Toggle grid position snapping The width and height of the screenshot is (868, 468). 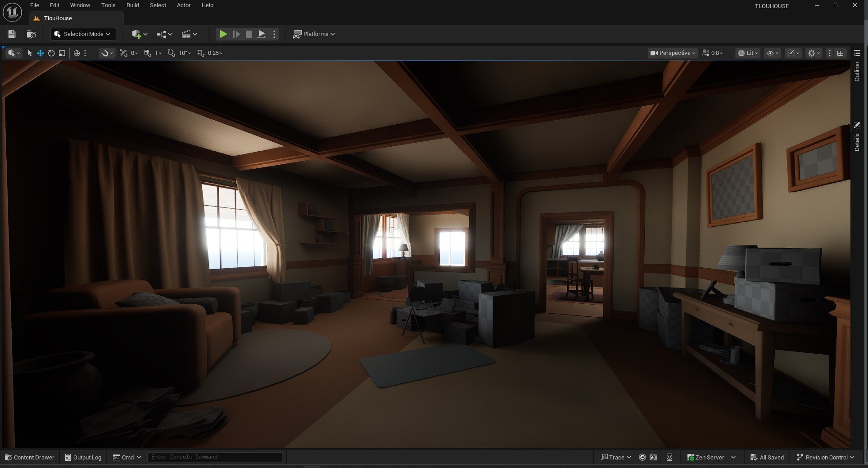click(x=148, y=53)
